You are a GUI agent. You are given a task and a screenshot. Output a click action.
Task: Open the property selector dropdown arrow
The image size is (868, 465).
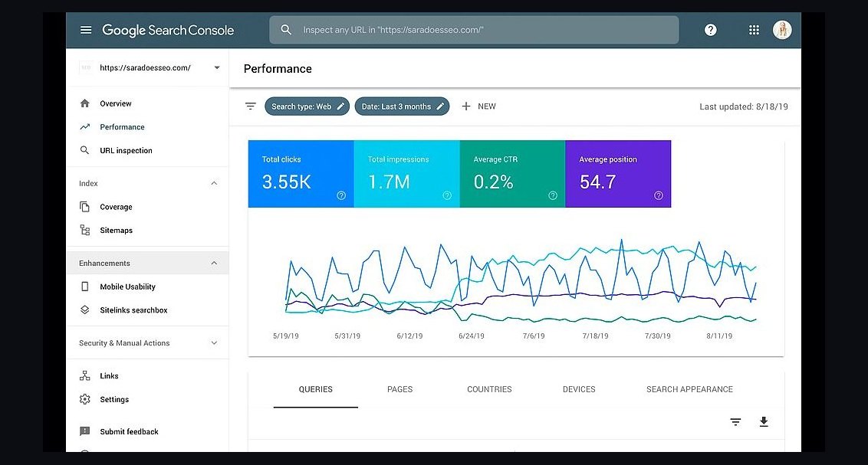click(217, 67)
